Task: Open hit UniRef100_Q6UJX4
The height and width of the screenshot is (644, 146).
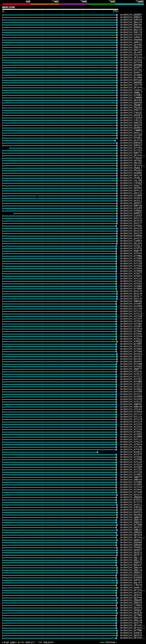Action: click(131, 22)
